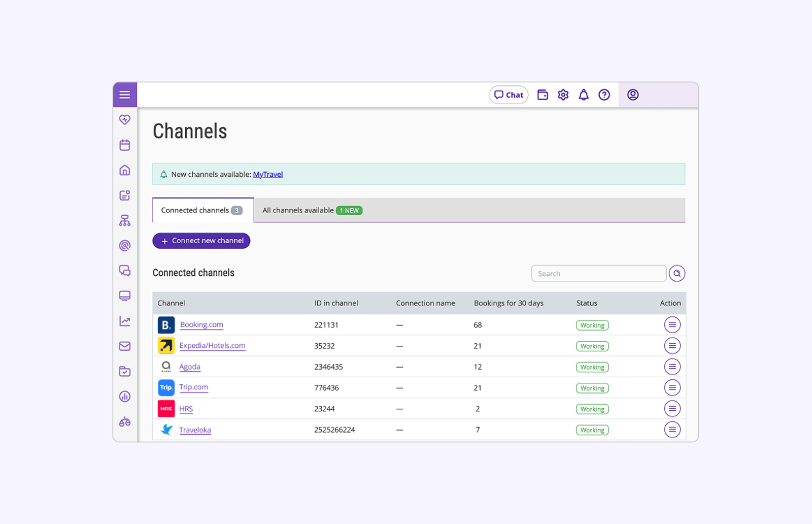Open the balance scales sidebar icon

coord(125,421)
